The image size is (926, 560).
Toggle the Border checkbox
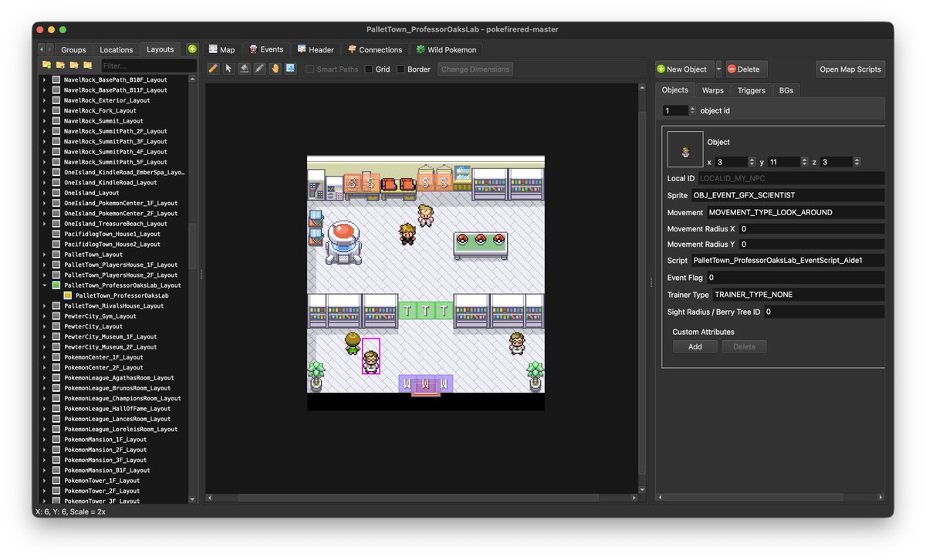click(400, 69)
